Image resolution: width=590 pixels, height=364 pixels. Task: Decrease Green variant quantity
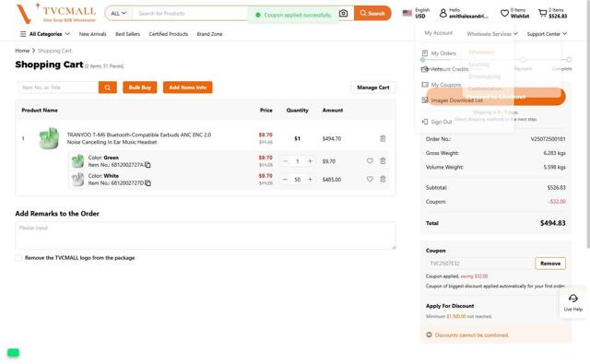tap(285, 161)
